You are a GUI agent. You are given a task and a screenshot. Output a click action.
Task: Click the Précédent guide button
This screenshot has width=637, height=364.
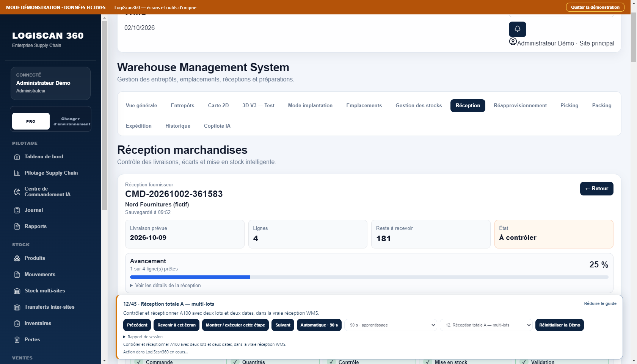pyautogui.click(x=137, y=325)
